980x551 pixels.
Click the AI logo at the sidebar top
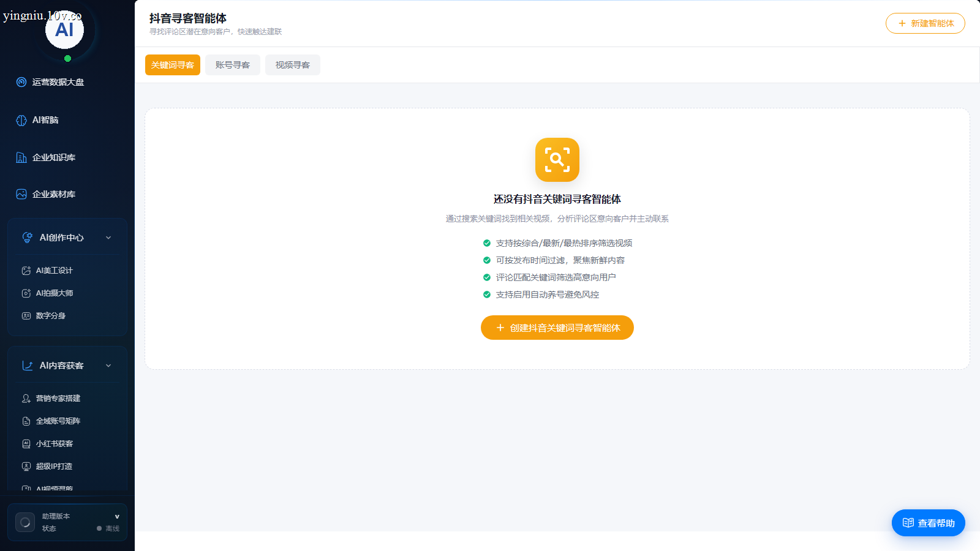(x=64, y=29)
